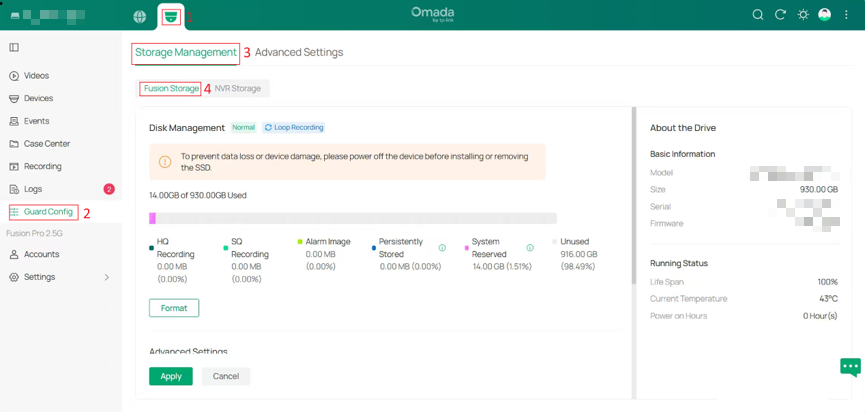Click the System Reserved pink legend dot
The image size is (865, 412).
pyautogui.click(x=467, y=248)
